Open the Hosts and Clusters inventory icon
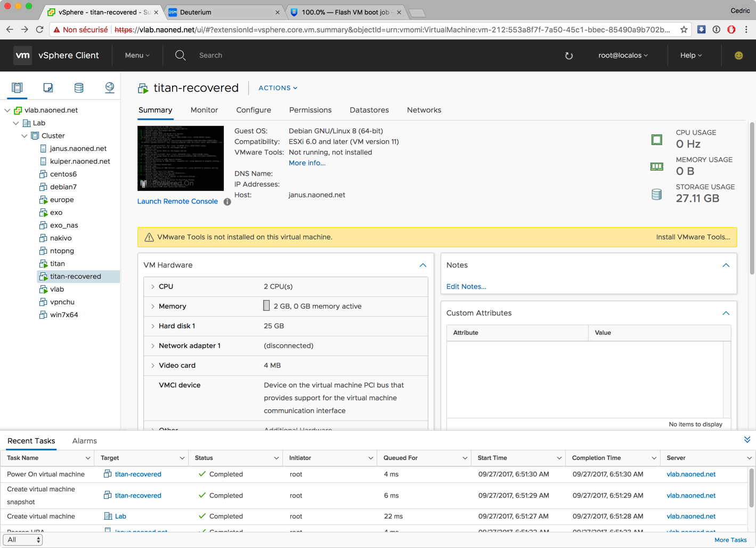 [x=17, y=87]
